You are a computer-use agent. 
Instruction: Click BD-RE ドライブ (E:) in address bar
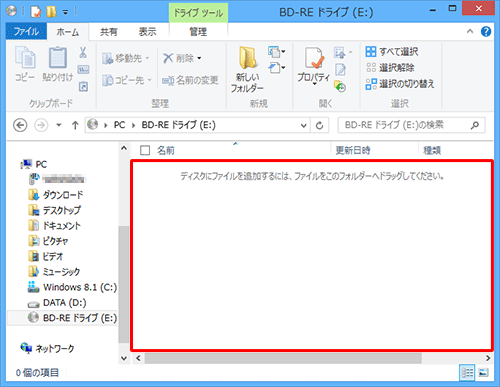point(179,125)
